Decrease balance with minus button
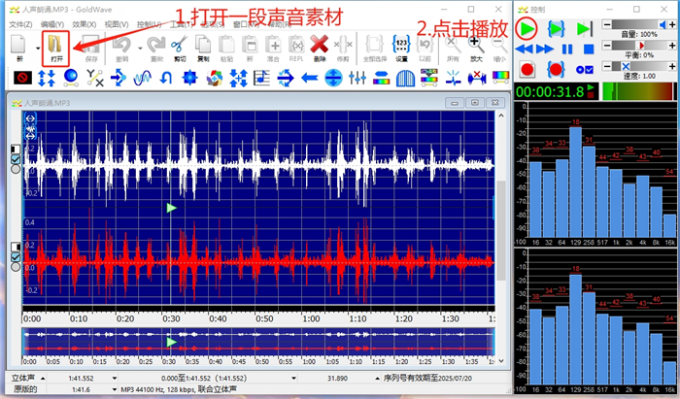 pyautogui.click(x=607, y=45)
